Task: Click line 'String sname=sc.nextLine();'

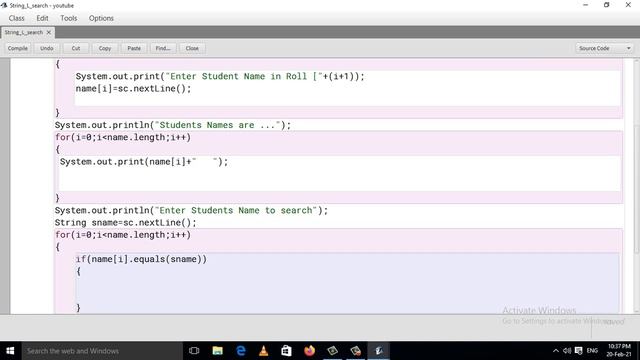Action: [126, 222]
